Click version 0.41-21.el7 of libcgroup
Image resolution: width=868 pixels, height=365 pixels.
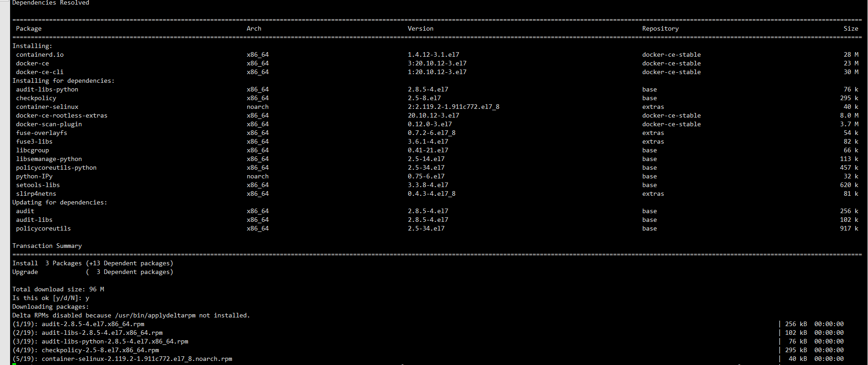point(428,150)
